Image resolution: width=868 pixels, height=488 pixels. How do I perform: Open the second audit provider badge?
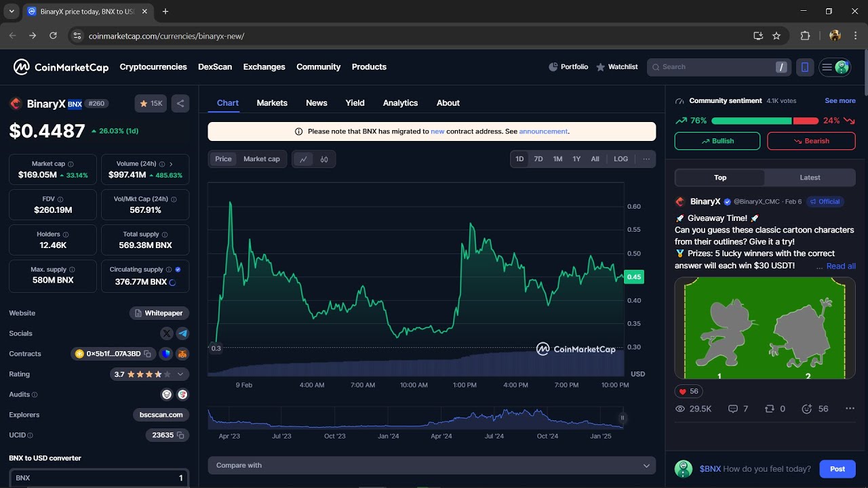pos(182,394)
